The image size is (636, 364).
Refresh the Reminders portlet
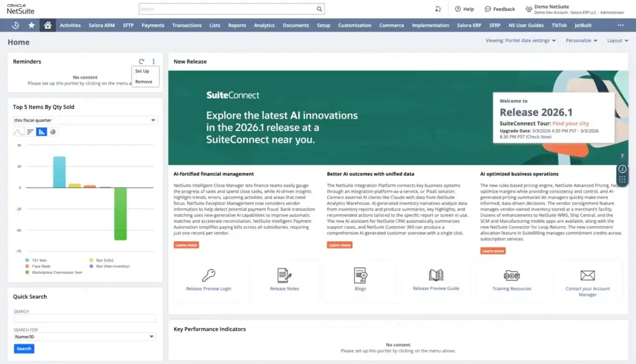point(142,61)
